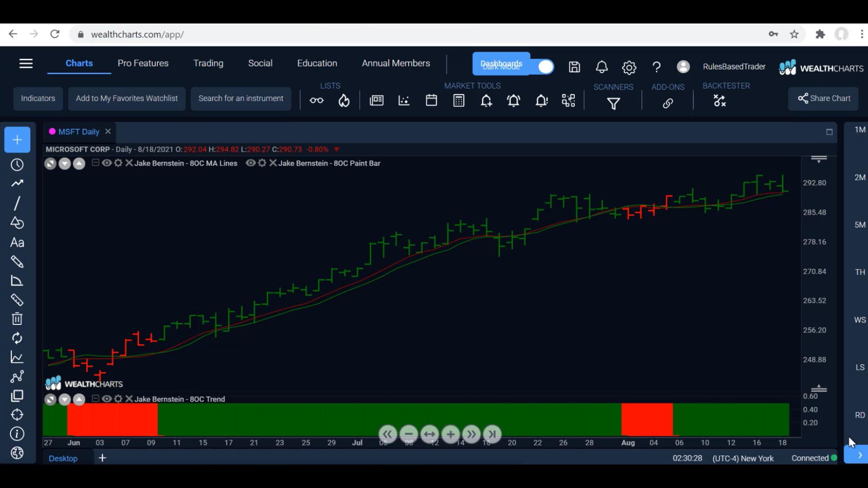This screenshot has height=488, width=868.
Task: Open the Social menu
Action: (260, 63)
